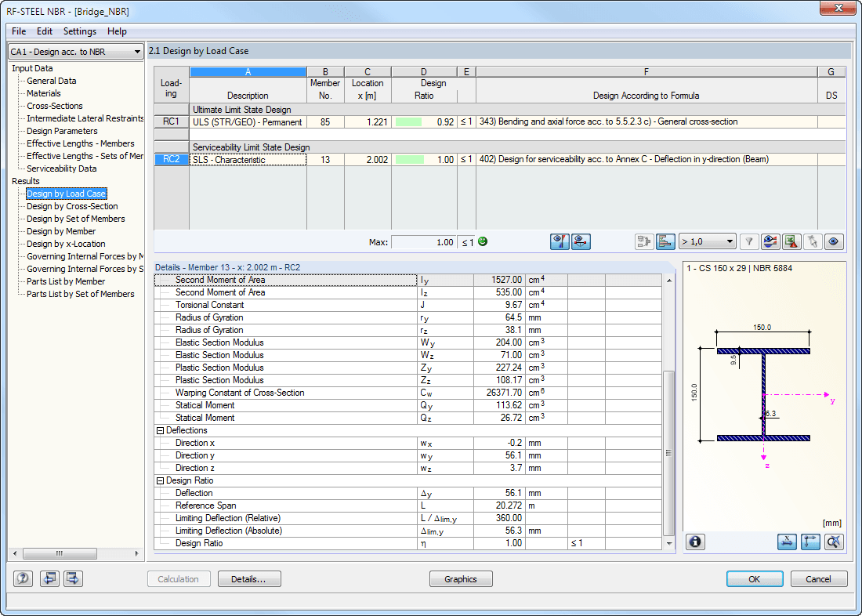Click the previous table arrow icon
The image size is (862, 616).
[x=49, y=578]
